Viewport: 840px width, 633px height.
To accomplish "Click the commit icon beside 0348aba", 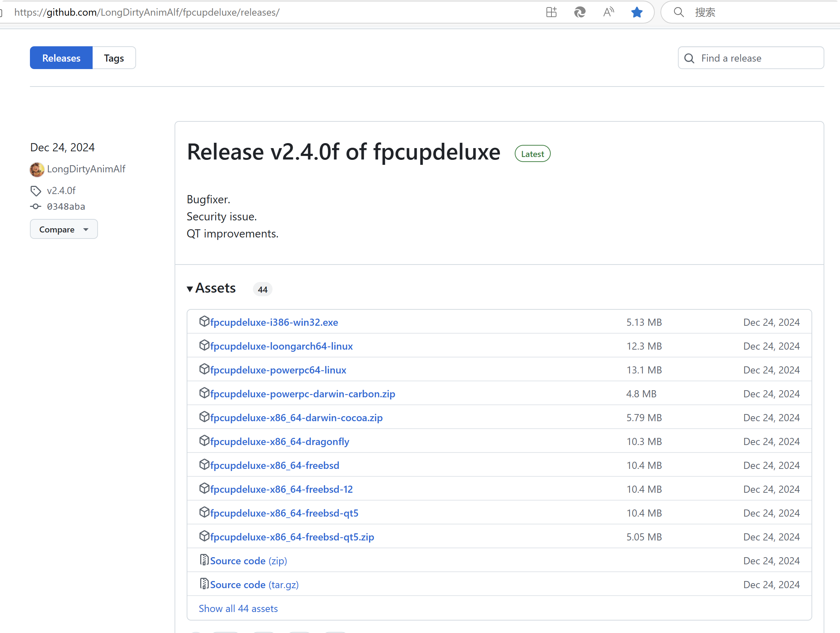I will point(36,206).
